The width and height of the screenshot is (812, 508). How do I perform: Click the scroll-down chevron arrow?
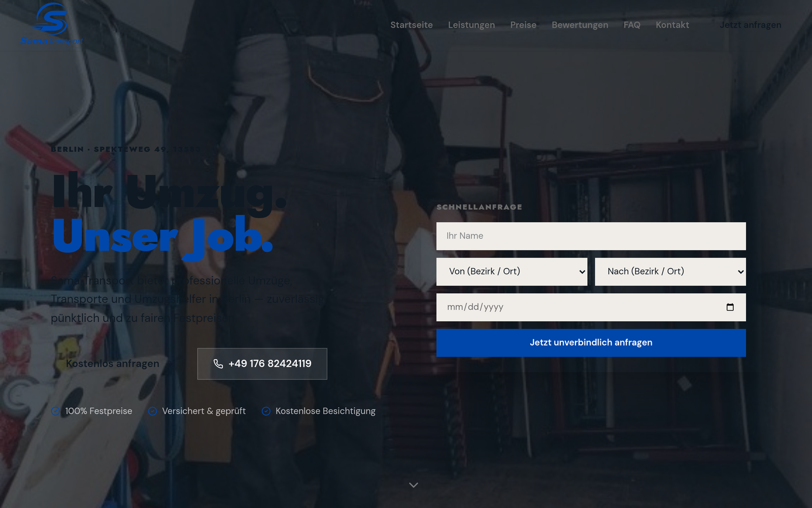[414, 485]
